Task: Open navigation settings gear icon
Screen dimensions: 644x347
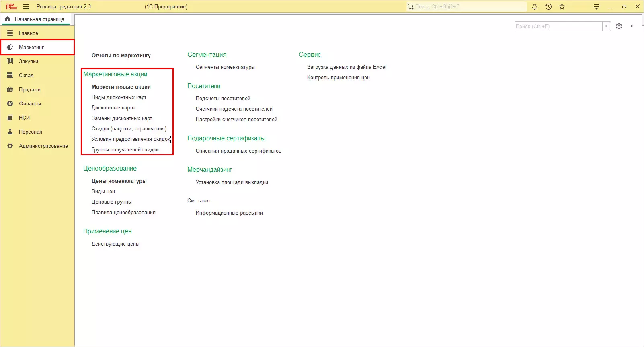Action: click(619, 26)
